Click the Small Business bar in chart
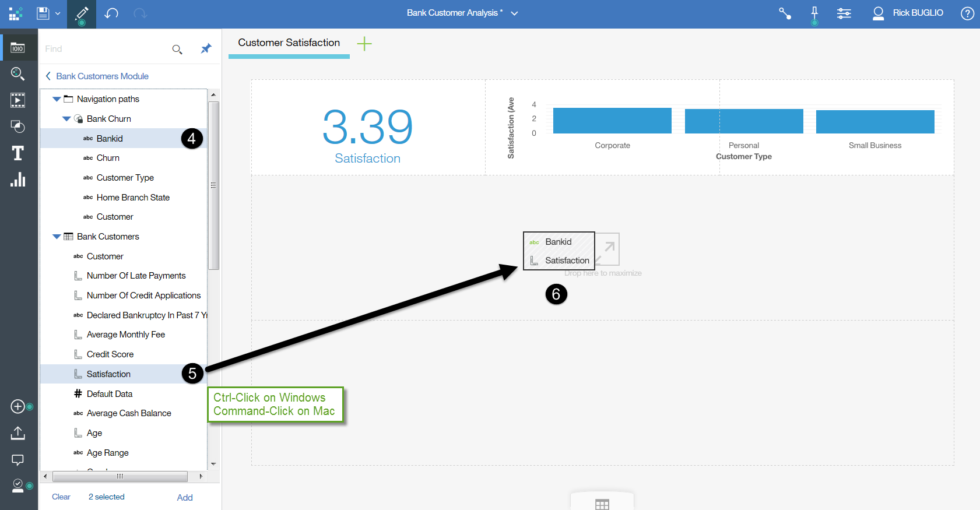Viewport: 980px width, 510px height. 875,121
